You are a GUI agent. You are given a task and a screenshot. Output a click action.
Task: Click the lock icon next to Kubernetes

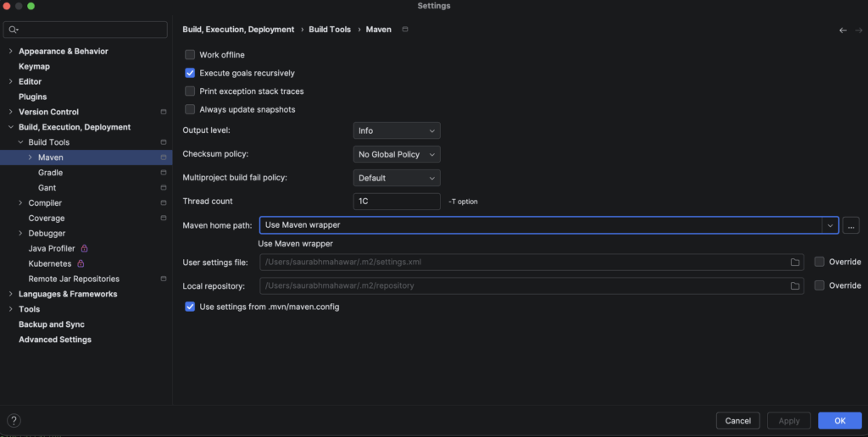pyautogui.click(x=80, y=264)
